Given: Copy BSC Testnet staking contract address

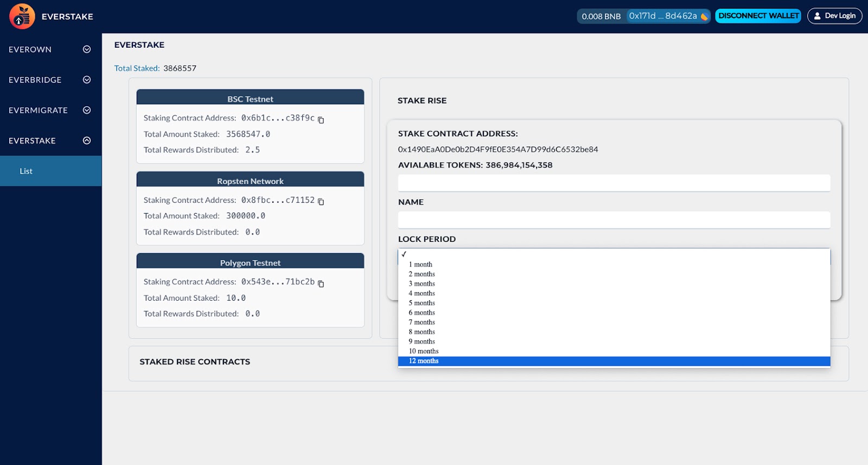Looking at the screenshot, I should [x=321, y=120].
